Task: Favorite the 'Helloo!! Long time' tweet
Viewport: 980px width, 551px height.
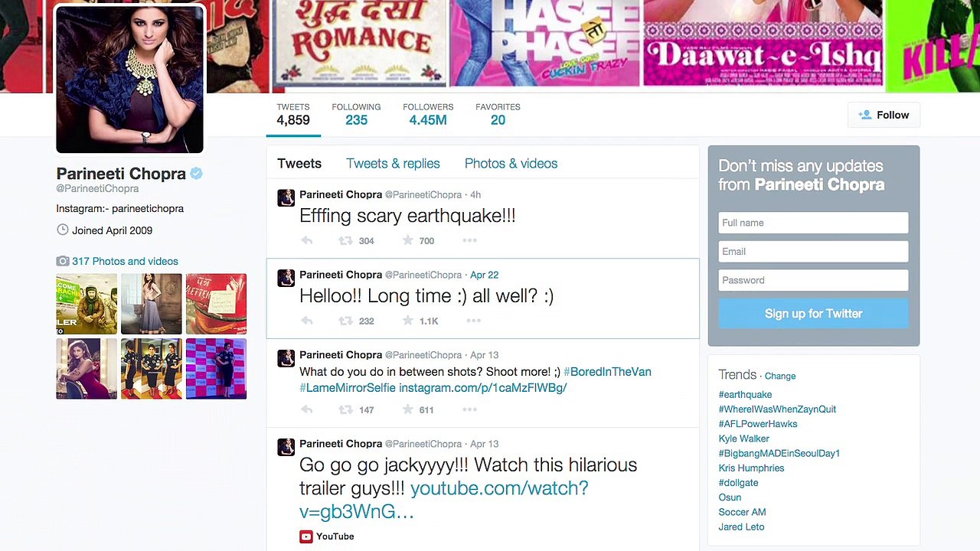Action: tap(407, 321)
